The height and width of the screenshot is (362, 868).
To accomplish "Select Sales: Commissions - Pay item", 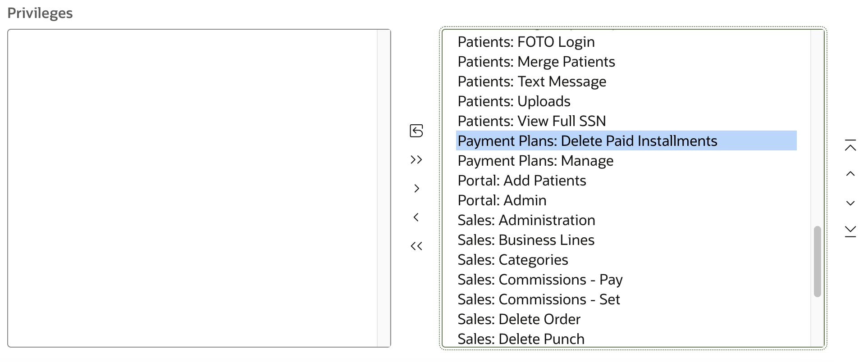I will 539,280.
